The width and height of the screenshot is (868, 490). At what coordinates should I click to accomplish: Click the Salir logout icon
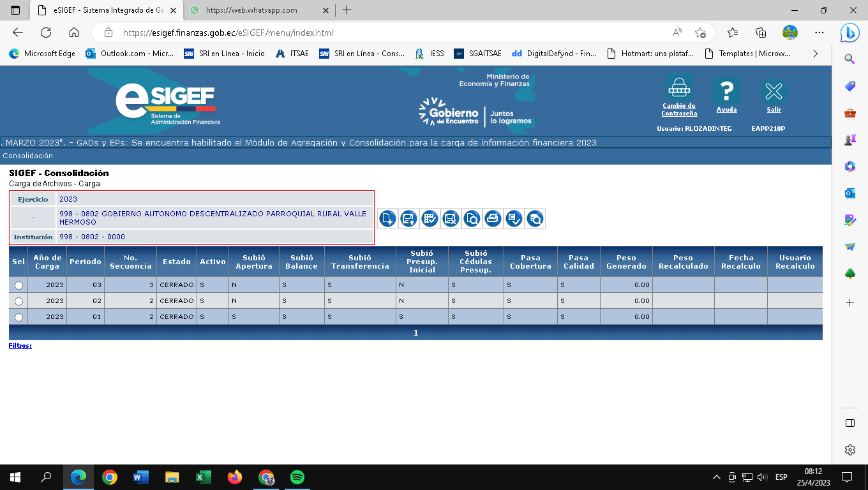pyautogui.click(x=774, y=93)
